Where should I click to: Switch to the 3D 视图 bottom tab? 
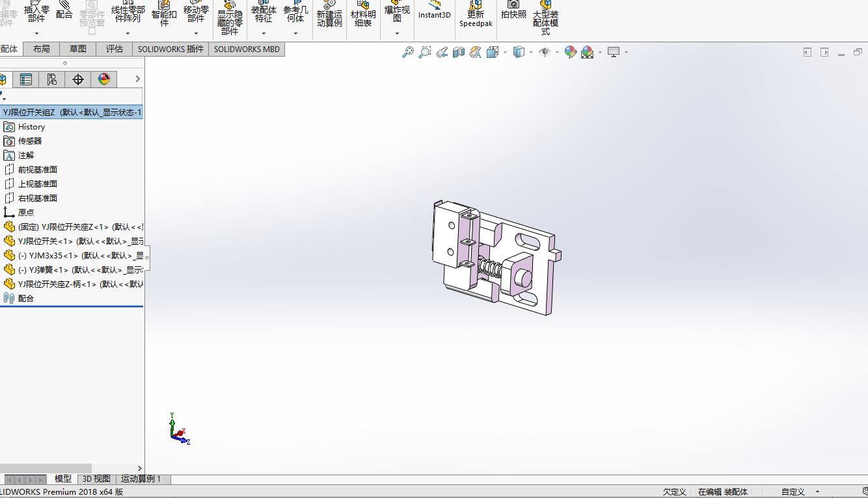(96, 479)
